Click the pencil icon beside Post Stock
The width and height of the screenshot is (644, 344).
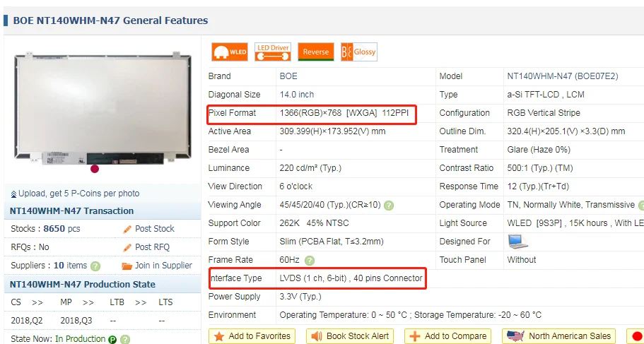(x=127, y=229)
